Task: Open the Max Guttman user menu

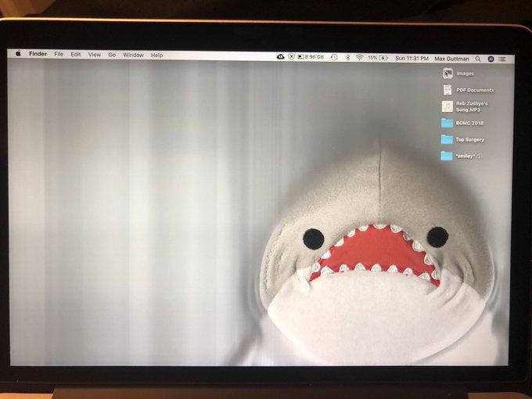Action: pos(453,58)
